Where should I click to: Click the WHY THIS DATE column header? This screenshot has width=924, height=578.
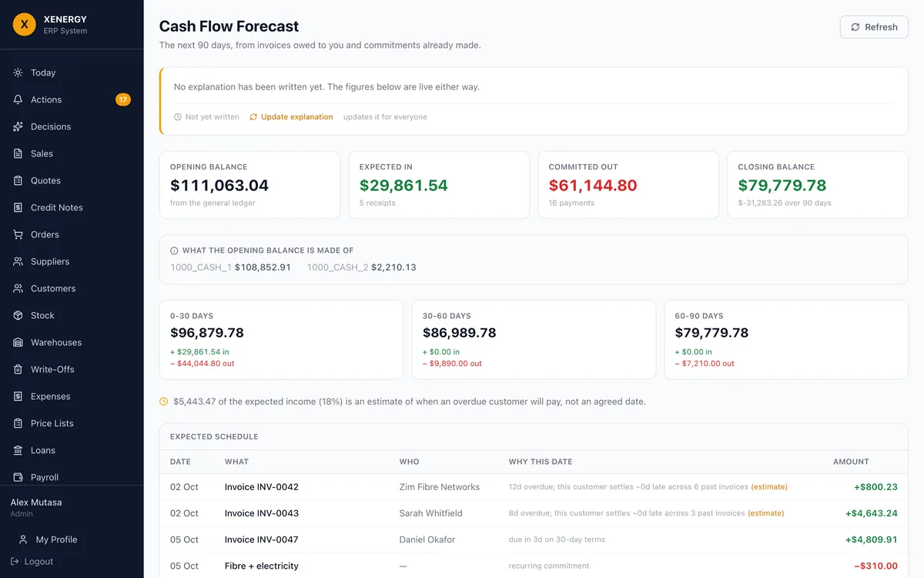click(x=541, y=462)
